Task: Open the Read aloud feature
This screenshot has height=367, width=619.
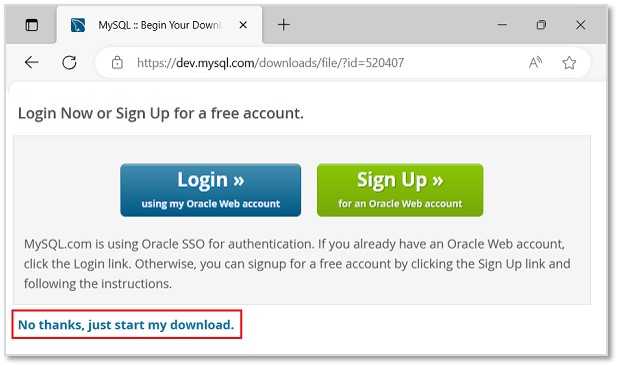Action: click(x=535, y=62)
